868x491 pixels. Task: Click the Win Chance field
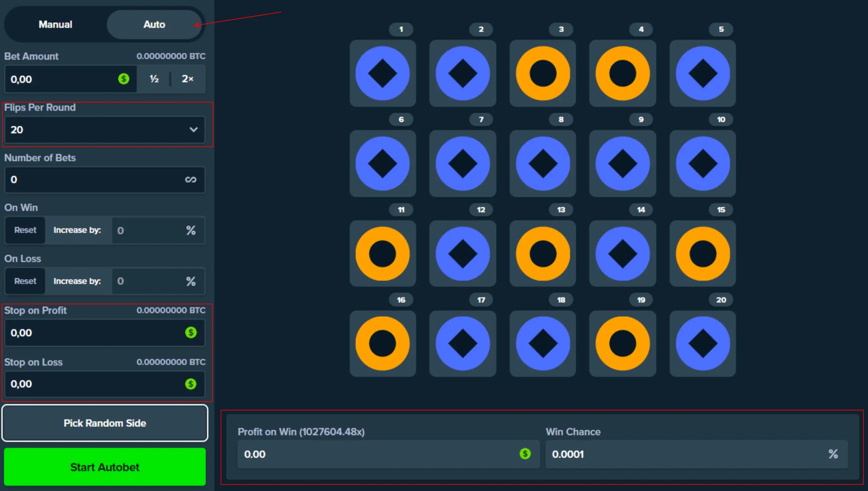point(696,454)
